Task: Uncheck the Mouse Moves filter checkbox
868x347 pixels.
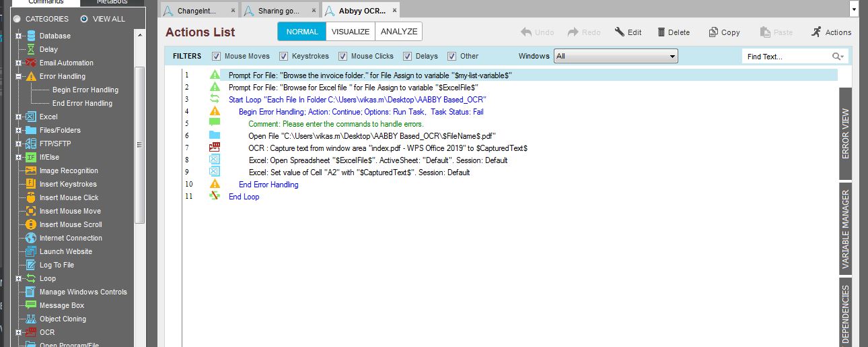Action: (x=216, y=57)
